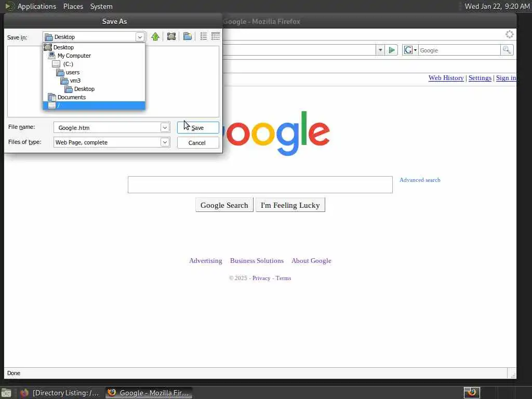Click the search magnifier icon in Firefox
This screenshot has width=532, height=399.
tap(507, 50)
